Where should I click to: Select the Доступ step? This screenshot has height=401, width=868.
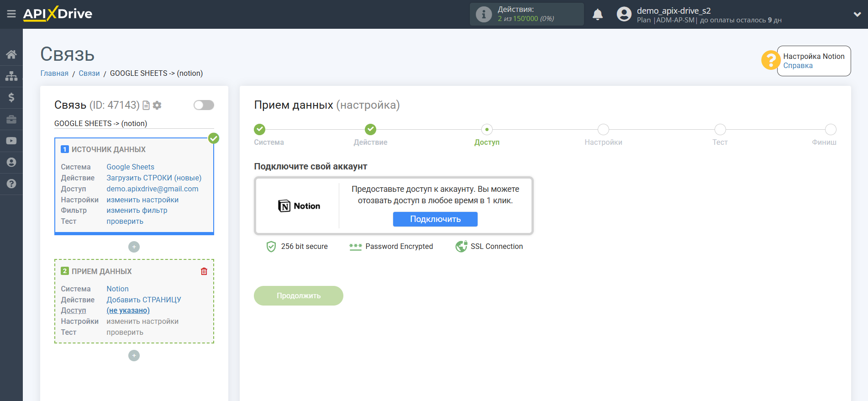pyautogui.click(x=487, y=129)
